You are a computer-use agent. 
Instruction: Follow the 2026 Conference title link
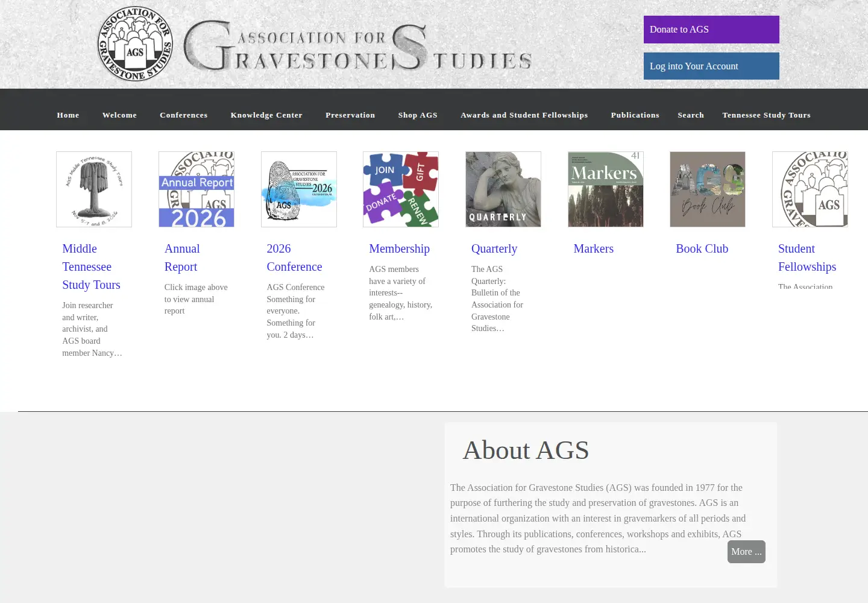tap(294, 257)
